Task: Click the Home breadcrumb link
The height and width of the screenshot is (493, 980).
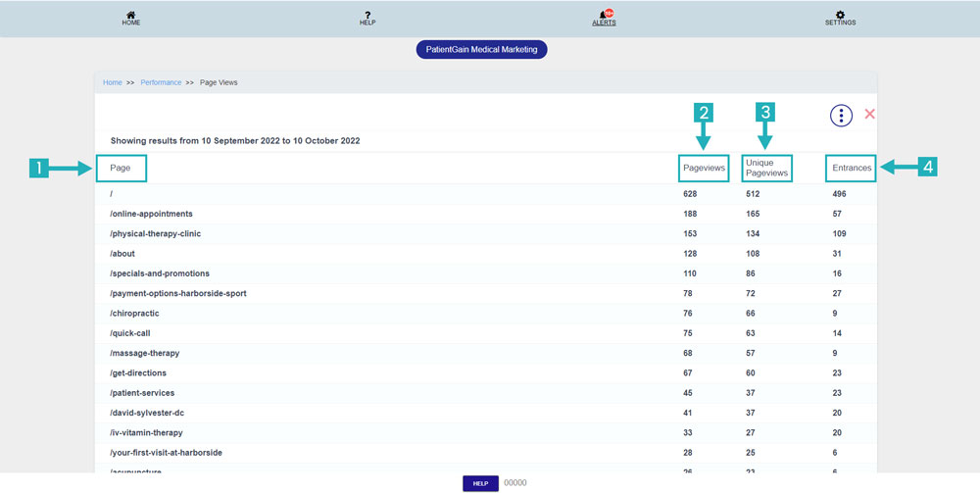Action: 113,82
